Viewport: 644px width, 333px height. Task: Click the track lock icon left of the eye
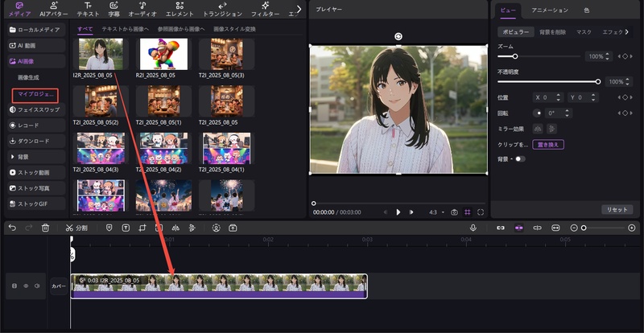[14, 286]
